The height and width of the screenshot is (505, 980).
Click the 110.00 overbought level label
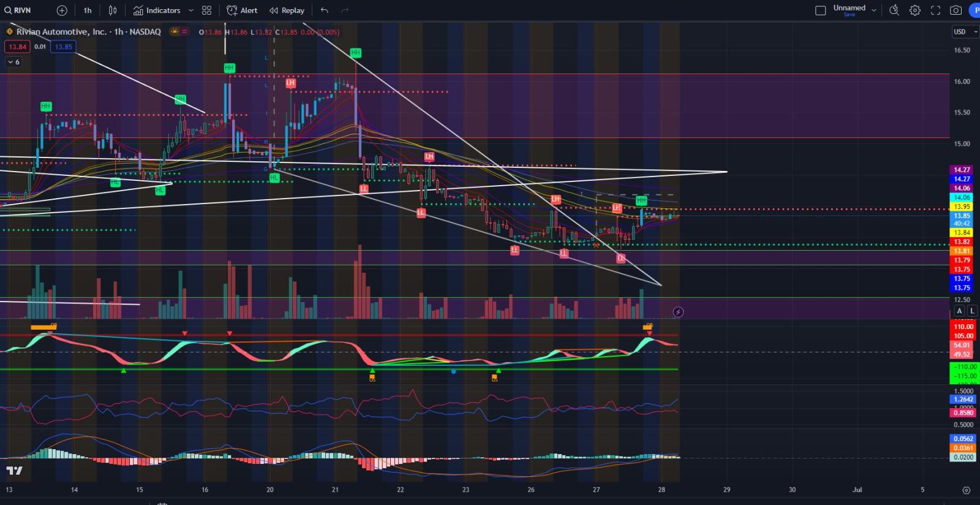click(963, 327)
